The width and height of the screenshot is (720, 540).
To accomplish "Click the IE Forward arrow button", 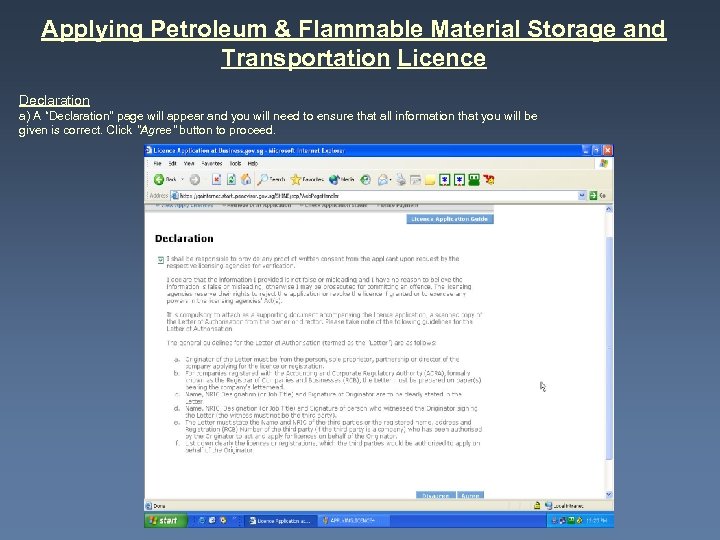I will pos(195,180).
